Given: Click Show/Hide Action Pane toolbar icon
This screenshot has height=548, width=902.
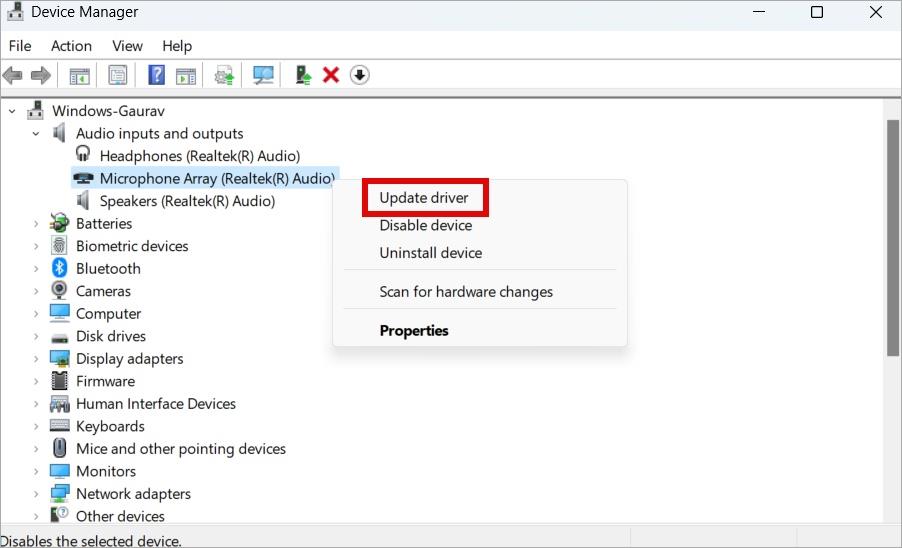Looking at the screenshot, I should point(186,75).
